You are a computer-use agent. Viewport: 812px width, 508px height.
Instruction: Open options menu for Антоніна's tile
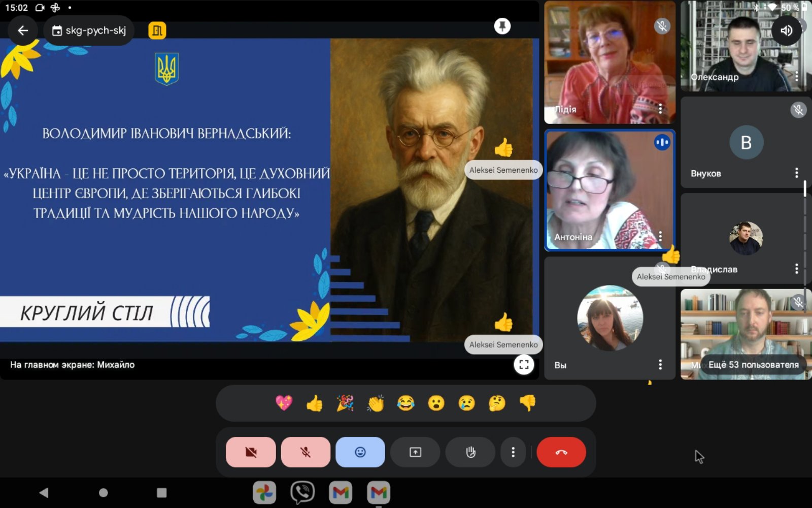[660, 236]
